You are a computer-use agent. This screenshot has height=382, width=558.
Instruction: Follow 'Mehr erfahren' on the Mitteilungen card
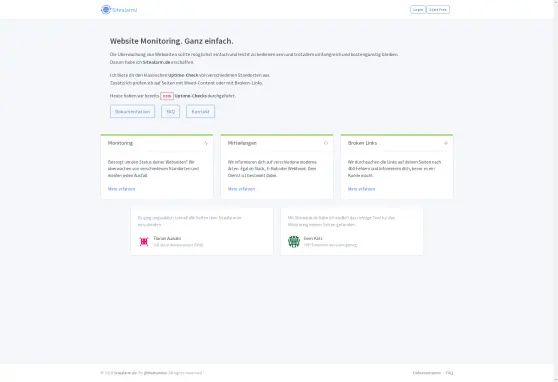point(241,189)
